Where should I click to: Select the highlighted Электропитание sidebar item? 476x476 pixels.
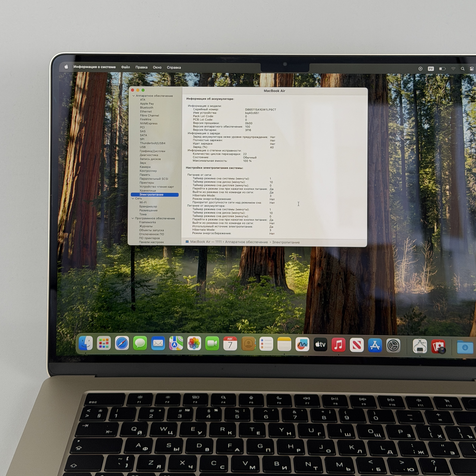click(x=155, y=195)
